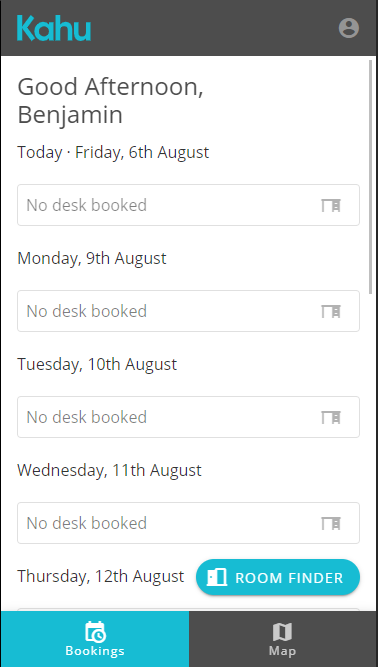Click the Good Afternoon, Benjamin greeting
378x667 pixels.
pyautogui.click(x=111, y=100)
